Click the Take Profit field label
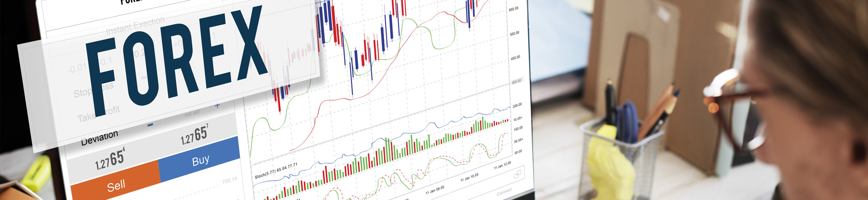This screenshot has height=200, width=868. point(98,114)
